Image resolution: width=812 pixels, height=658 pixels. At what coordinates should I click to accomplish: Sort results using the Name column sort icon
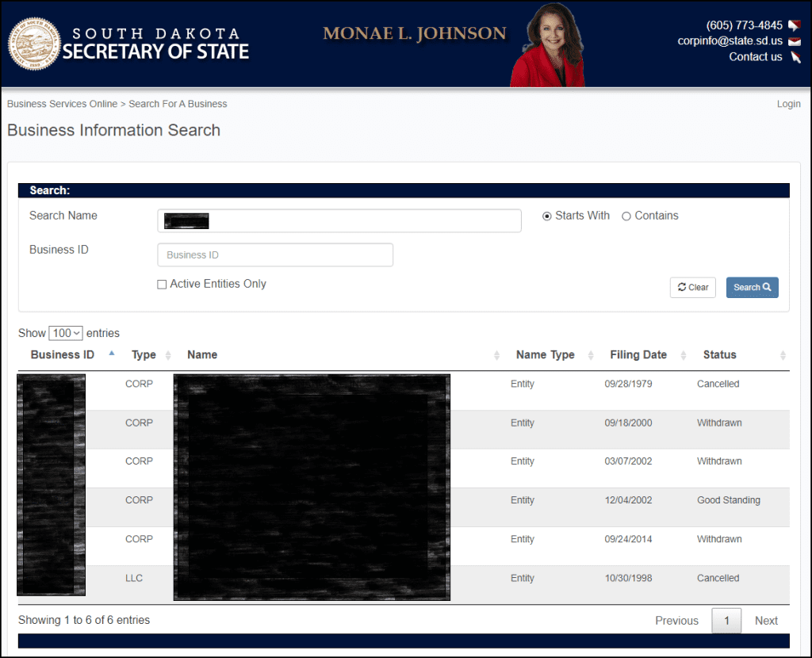tap(497, 355)
